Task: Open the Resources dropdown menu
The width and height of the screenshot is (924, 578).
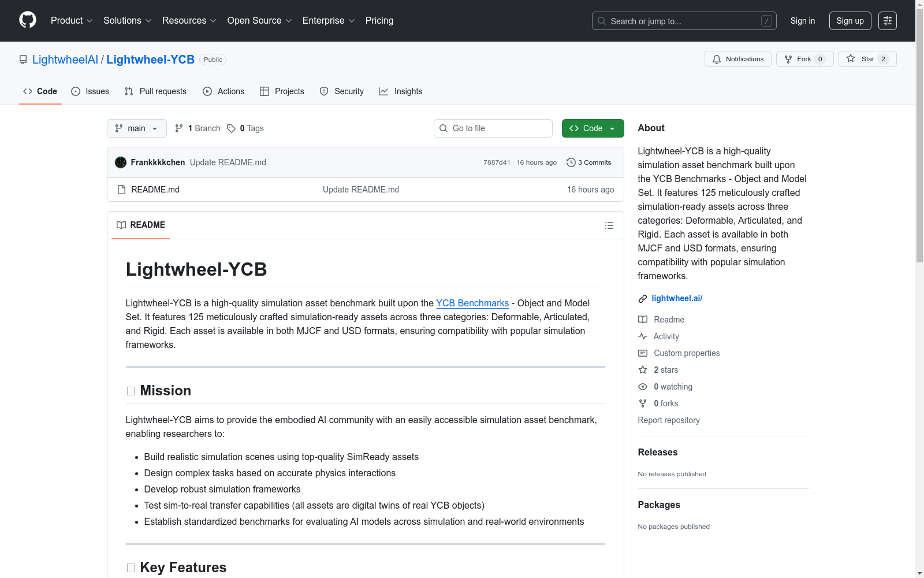Action: coord(189,21)
